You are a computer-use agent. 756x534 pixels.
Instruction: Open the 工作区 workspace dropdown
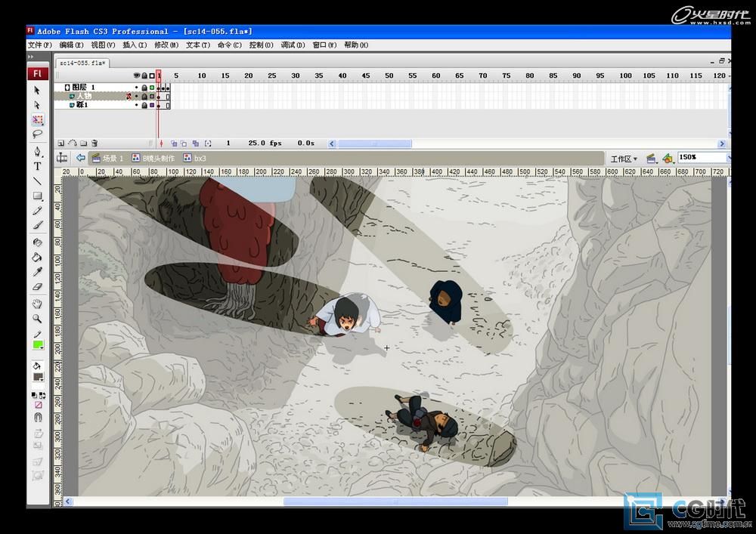[x=624, y=159]
